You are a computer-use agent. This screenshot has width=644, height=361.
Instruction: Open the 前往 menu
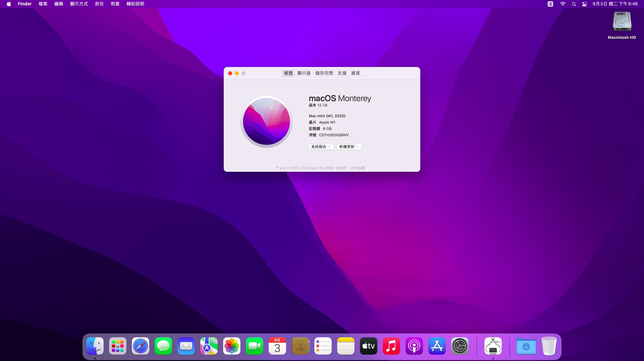[99, 4]
